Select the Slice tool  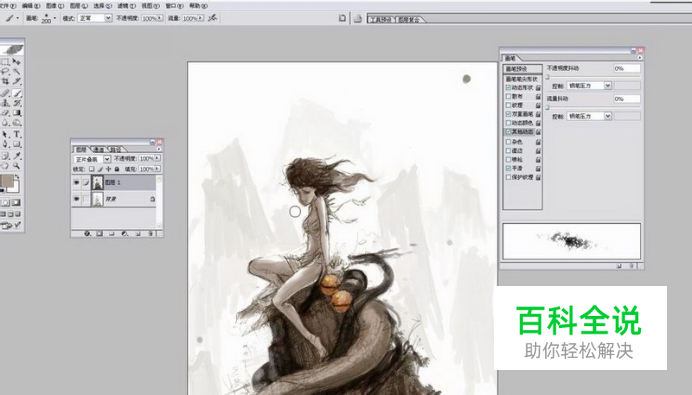coord(17,81)
